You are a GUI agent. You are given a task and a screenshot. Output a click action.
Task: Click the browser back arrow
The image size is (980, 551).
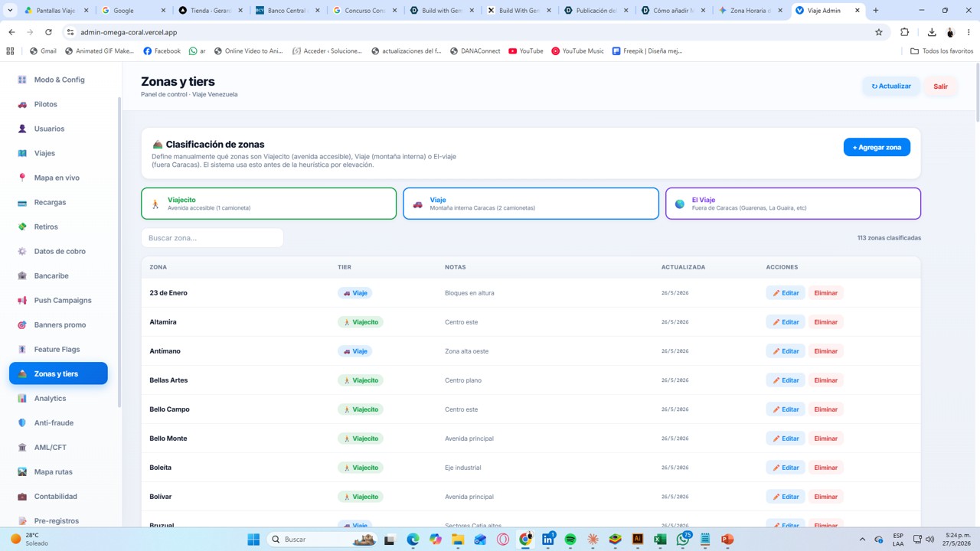[x=11, y=32]
